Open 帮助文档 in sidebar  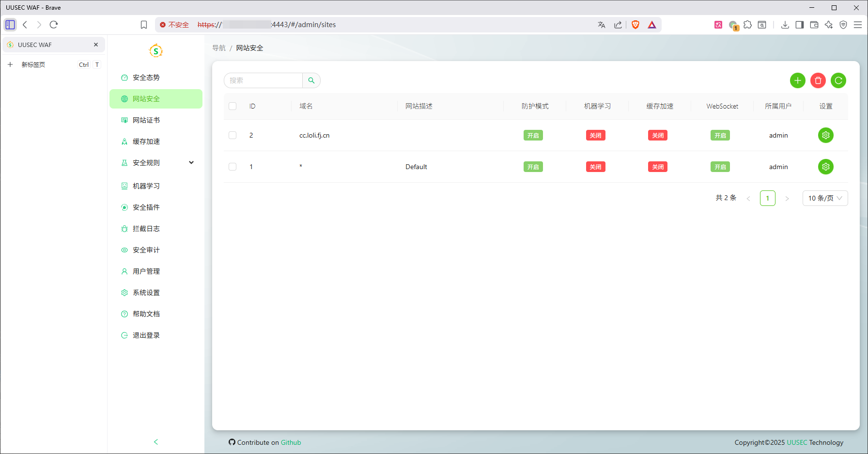[x=156, y=314]
